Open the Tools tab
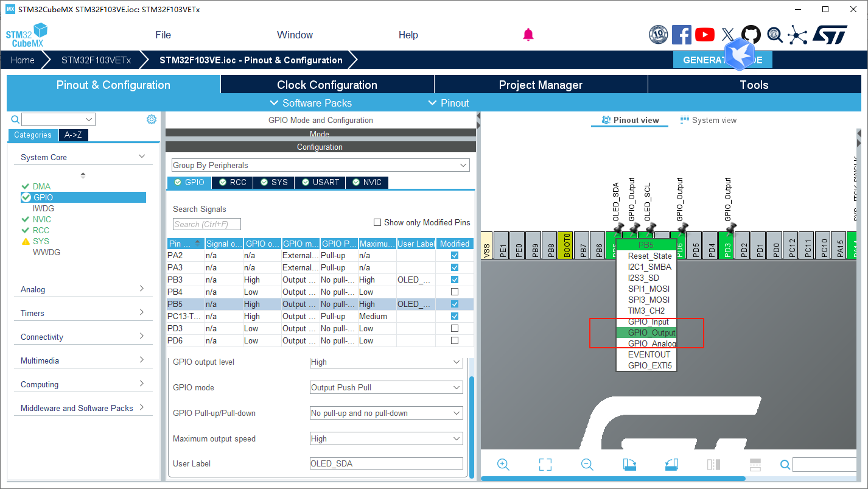 [x=754, y=85]
